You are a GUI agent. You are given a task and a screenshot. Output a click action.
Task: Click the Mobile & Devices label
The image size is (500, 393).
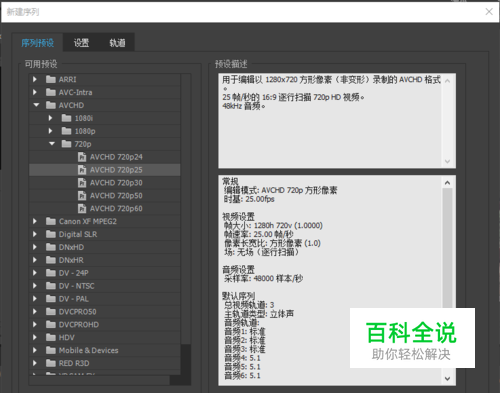tap(88, 350)
